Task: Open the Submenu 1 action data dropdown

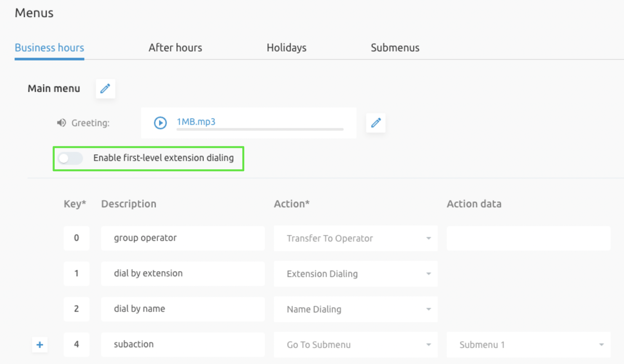Action: point(528,345)
